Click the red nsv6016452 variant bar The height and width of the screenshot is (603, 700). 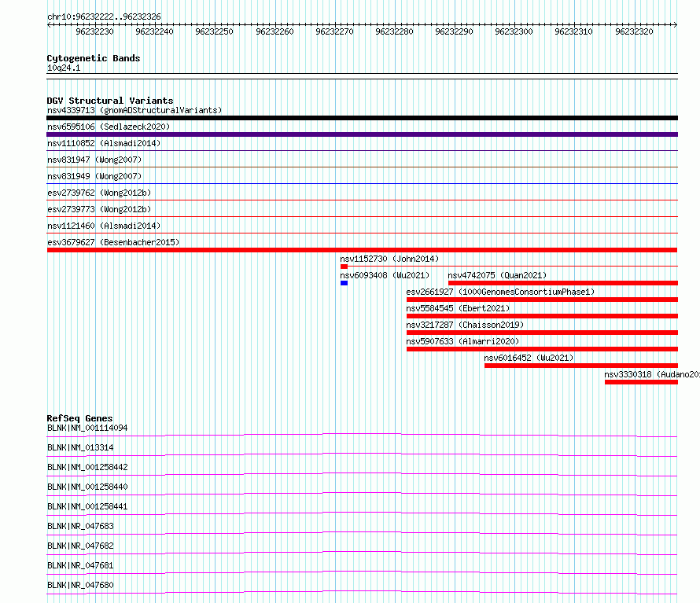581,366
